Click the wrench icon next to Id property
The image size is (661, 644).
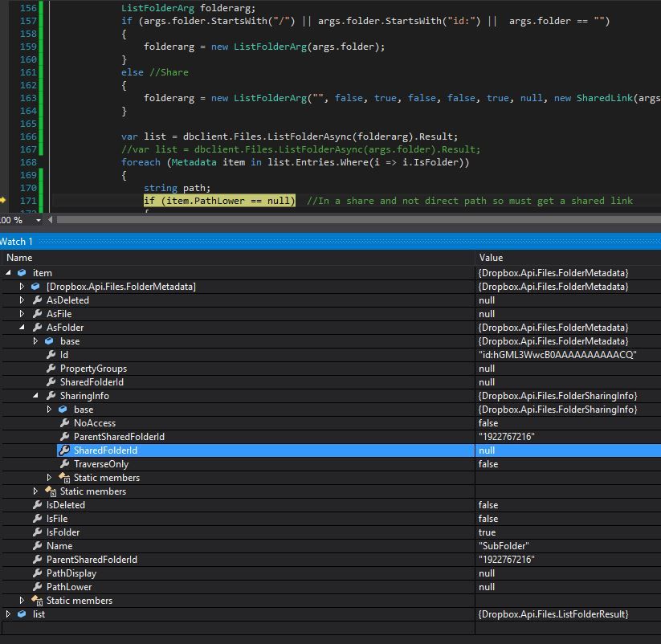pos(51,355)
